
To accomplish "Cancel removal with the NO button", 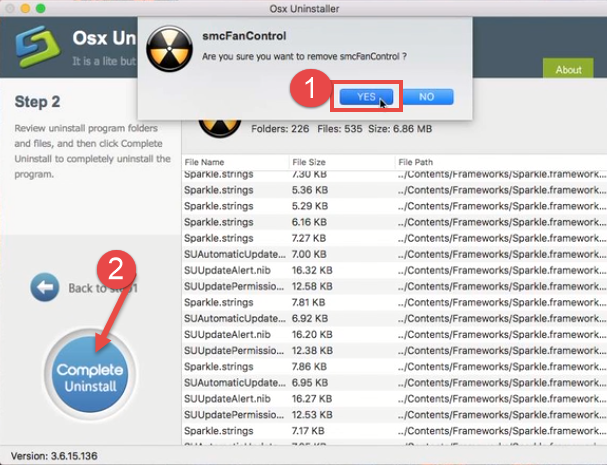I will click(427, 96).
